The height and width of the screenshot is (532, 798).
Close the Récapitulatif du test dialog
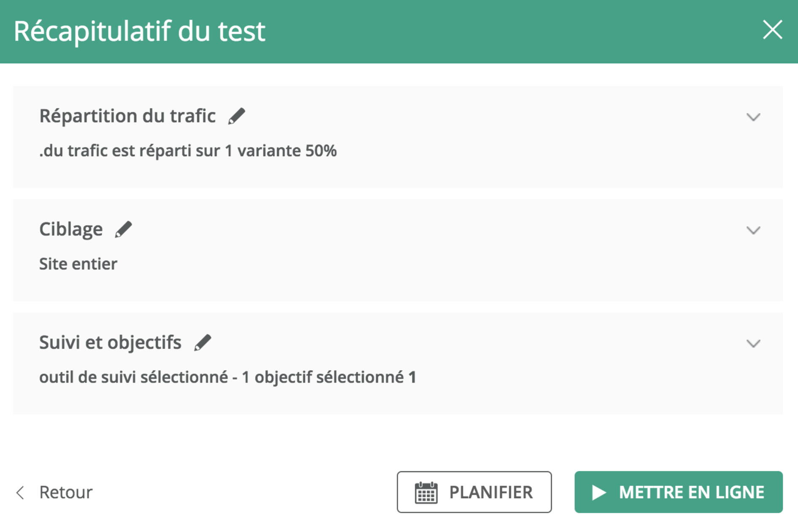click(772, 30)
